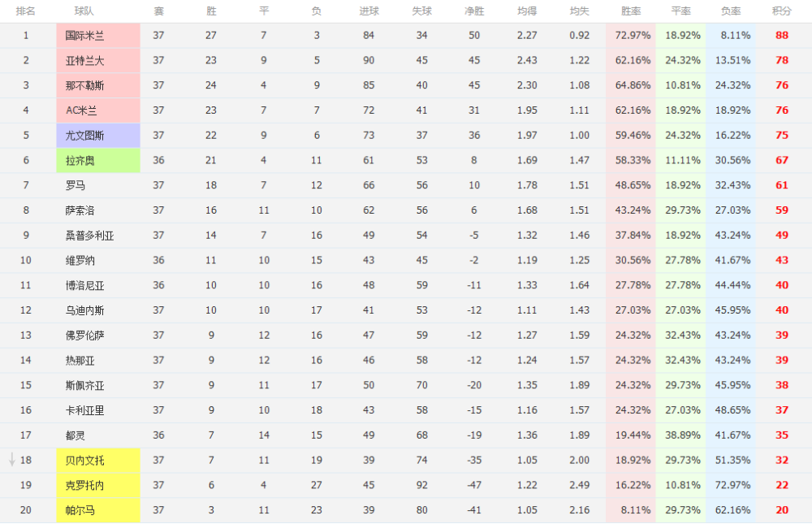Image resolution: width=812 pixels, height=524 pixels.
Task: Sort by the 胜率 column header
Action: coord(631,11)
